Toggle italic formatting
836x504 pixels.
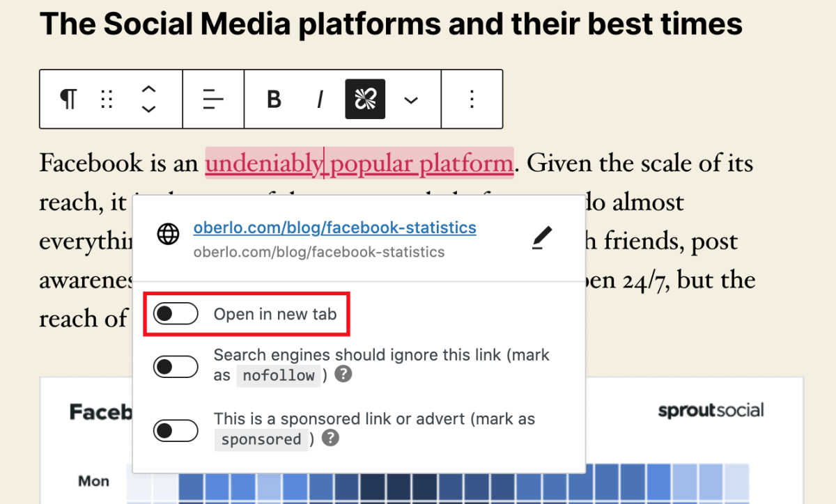point(320,100)
